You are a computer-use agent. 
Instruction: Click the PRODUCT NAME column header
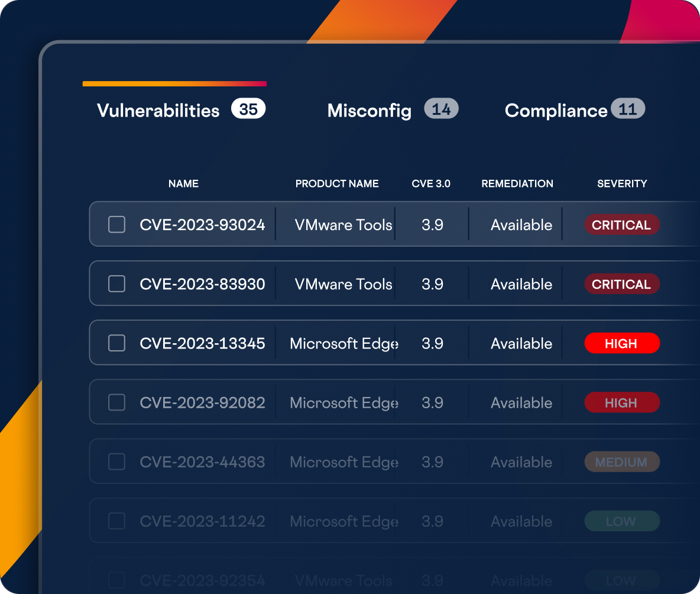click(337, 183)
